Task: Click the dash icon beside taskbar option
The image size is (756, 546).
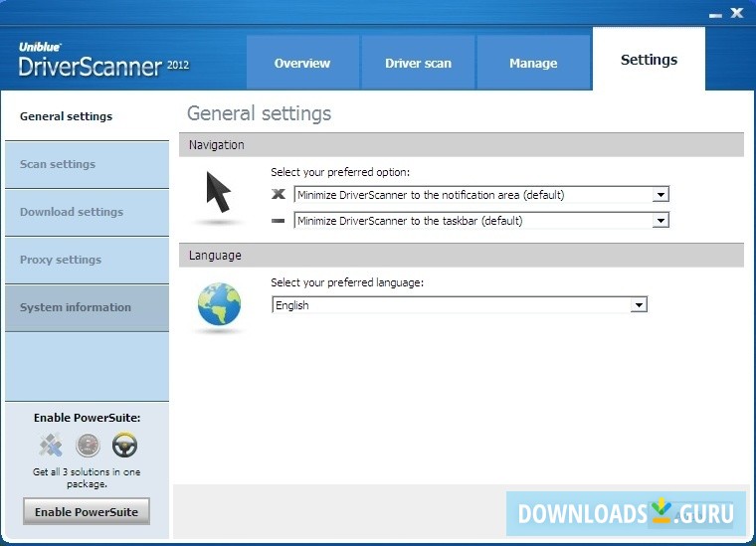Action: [x=279, y=221]
